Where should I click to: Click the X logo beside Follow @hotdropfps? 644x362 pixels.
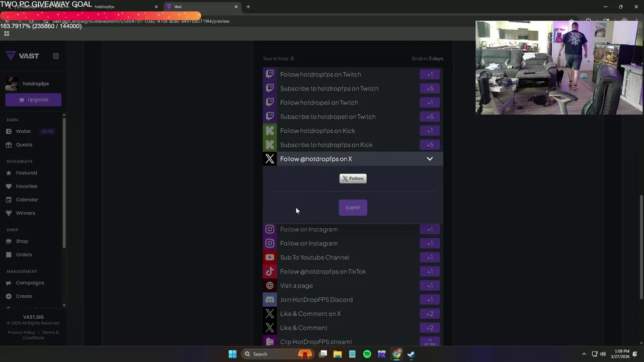[270, 159]
